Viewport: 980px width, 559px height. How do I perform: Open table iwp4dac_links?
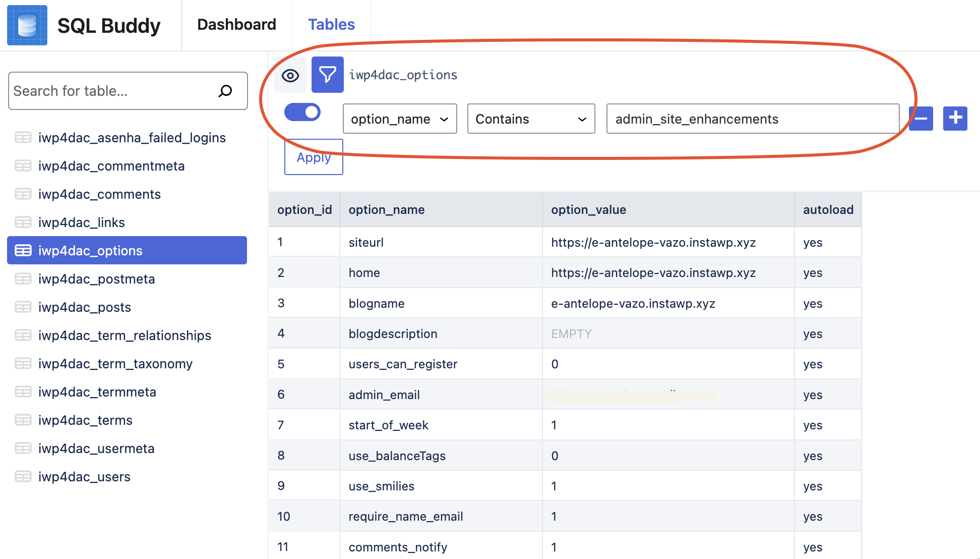(x=127, y=222)
